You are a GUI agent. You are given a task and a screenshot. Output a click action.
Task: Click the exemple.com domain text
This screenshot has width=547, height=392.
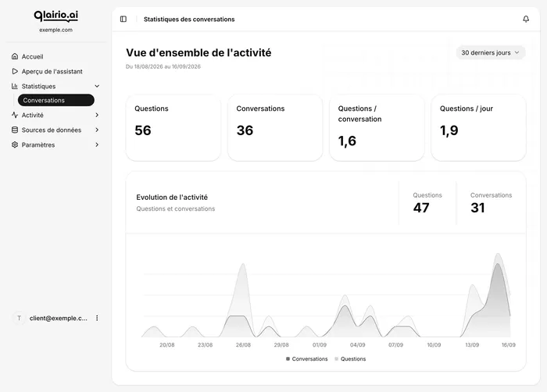click(55, 30)
